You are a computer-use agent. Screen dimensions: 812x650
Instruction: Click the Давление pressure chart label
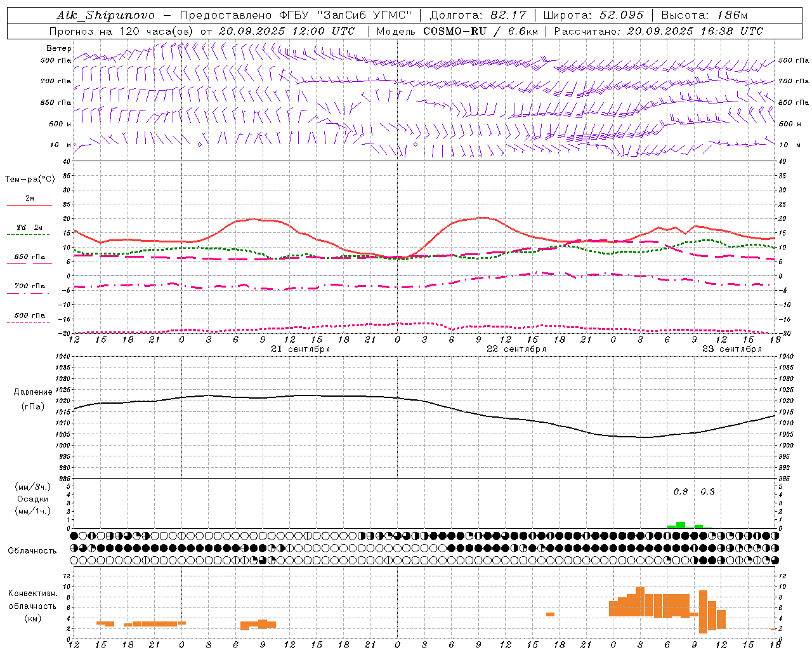pyautogui.click(x=33, y=392)
